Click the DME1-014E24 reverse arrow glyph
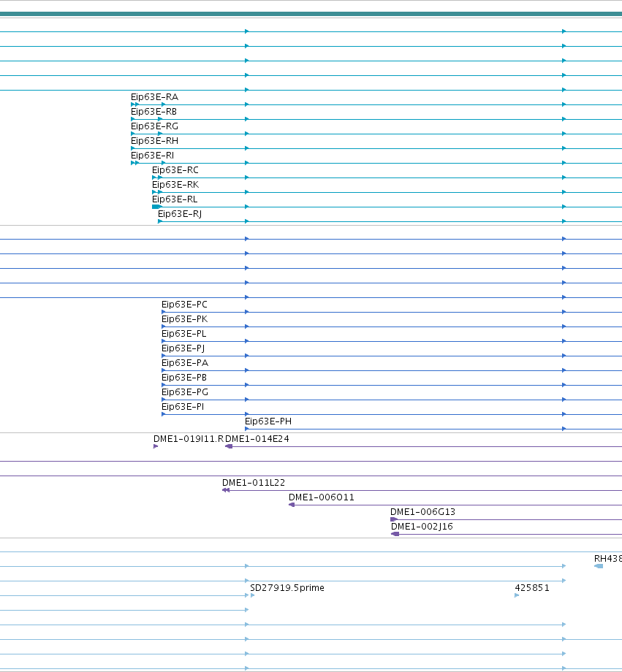 point(229,446)
